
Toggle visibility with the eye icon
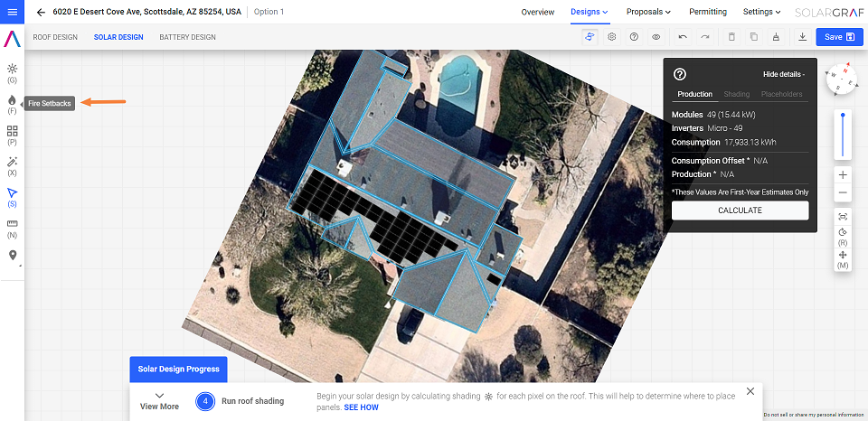tap(656, 37)
